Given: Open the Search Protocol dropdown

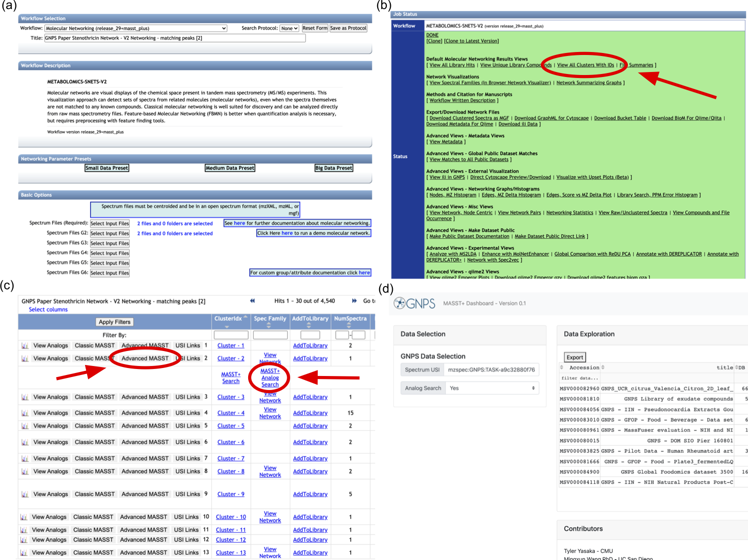Looking at the screenshot, I should [289, 28].
